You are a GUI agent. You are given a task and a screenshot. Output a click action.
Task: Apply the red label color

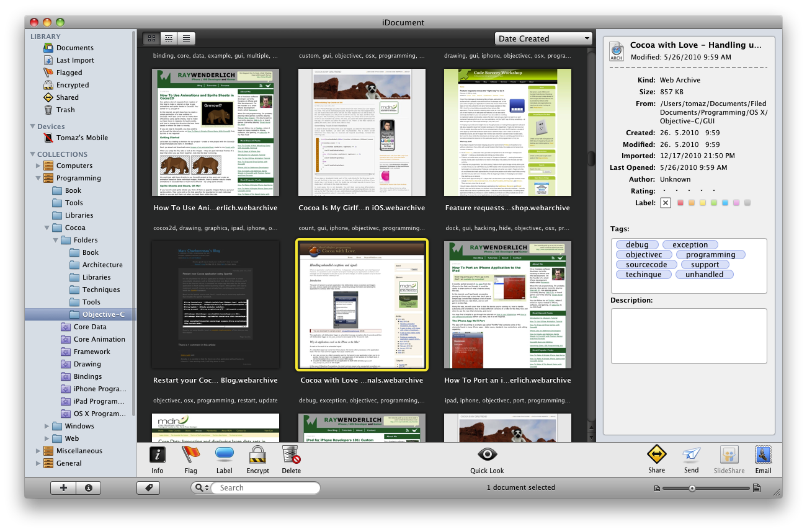(680, 203)
